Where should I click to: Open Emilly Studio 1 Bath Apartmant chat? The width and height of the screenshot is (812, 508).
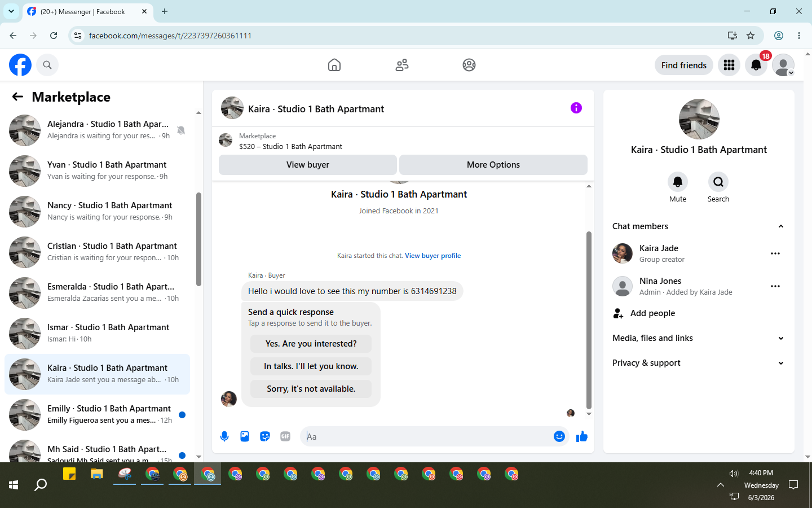click(x=97, y=415)
